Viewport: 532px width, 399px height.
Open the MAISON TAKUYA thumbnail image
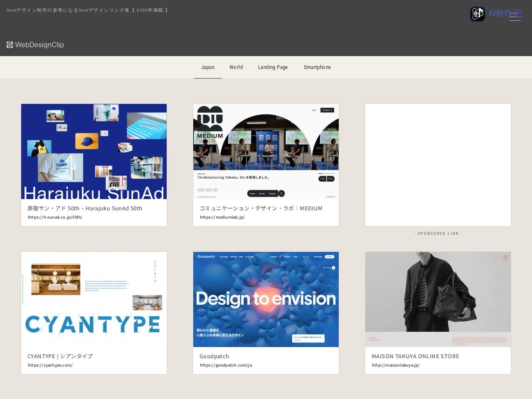[x=438, y=299]
